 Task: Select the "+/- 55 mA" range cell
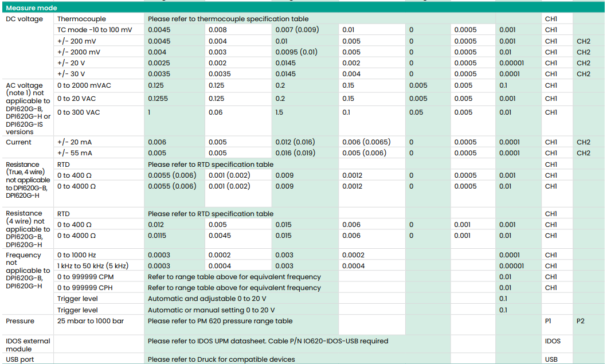[x=75, y=153]
